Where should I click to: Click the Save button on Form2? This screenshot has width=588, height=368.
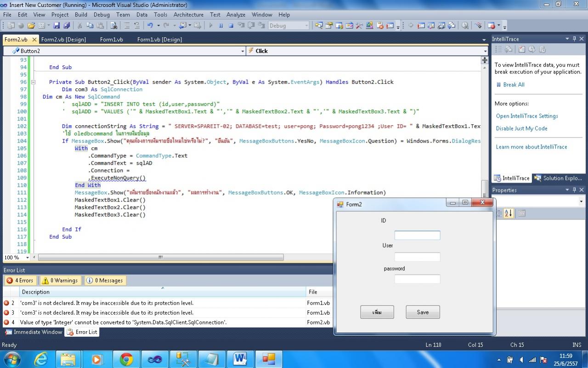(x=423, y=312)
